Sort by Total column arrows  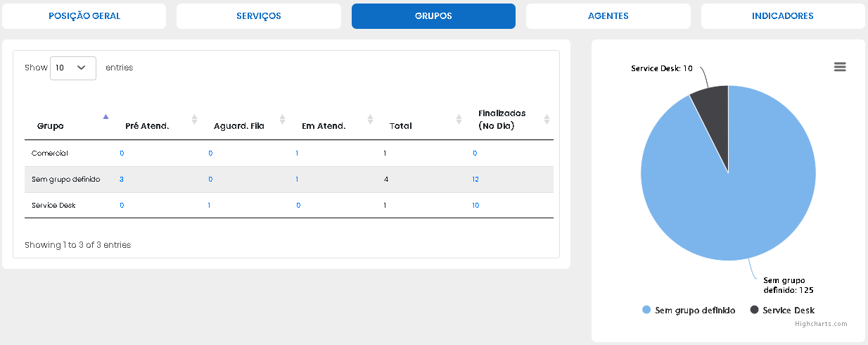pos(459,120)
